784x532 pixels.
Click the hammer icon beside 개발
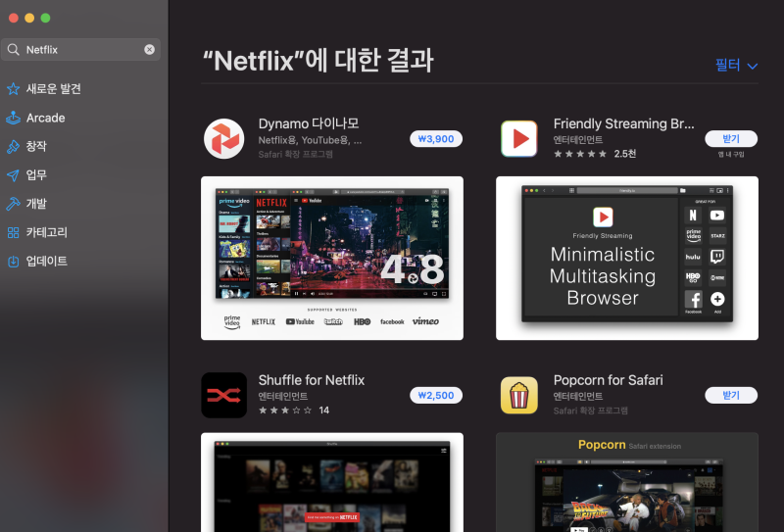(13, 204)
